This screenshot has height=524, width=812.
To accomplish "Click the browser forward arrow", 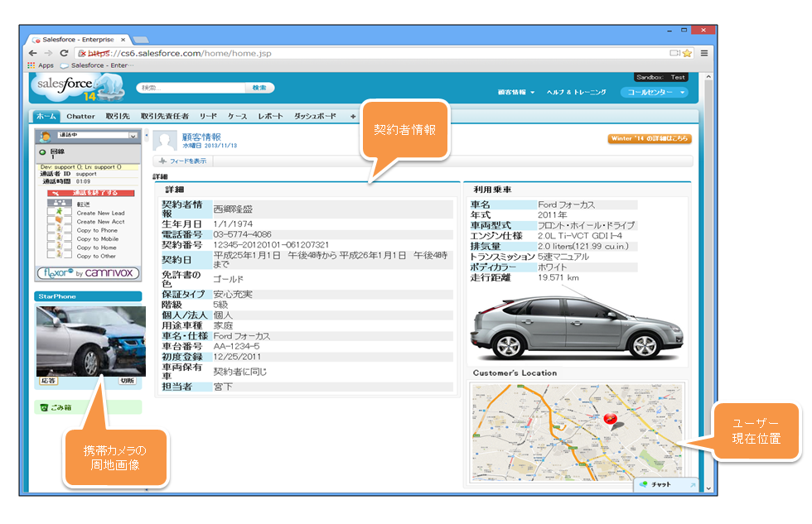I will click(48, 53).
